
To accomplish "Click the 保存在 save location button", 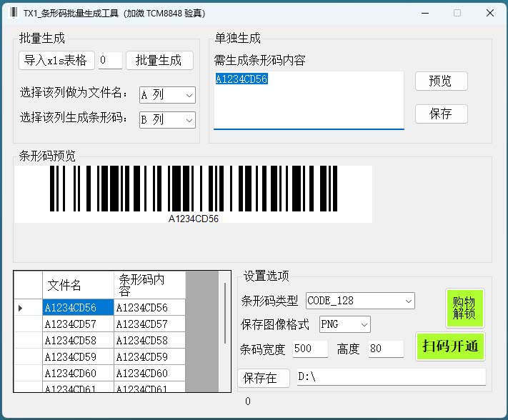I will point(264,378).
